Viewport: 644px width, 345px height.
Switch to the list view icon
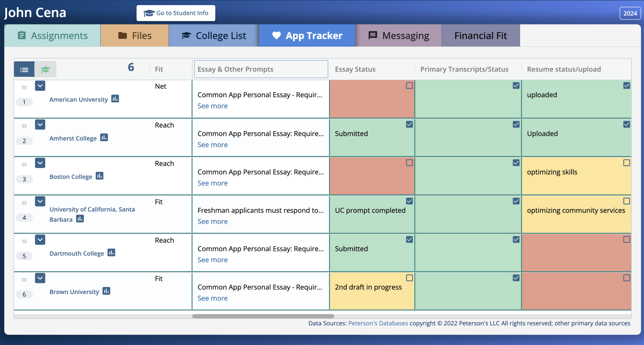24,69
